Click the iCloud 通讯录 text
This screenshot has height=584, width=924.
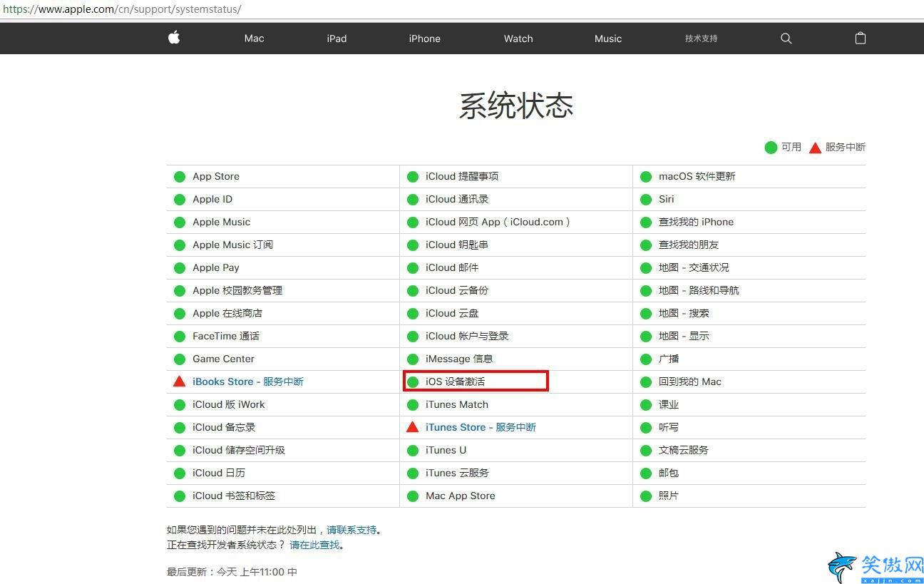457,199
